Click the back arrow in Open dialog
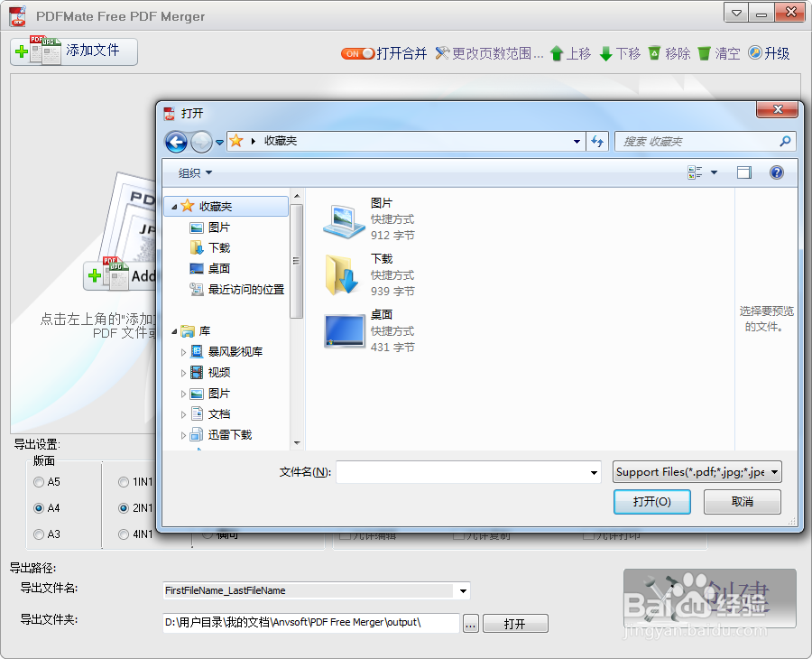This screenshot has width=812, height=659. click(x=176, y=142)
